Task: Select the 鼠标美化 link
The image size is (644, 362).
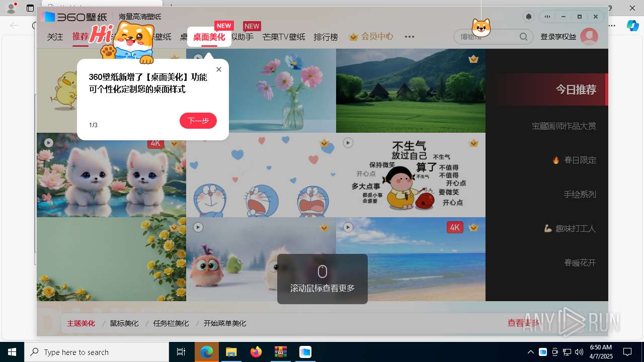Action: [x=124, y=323]
